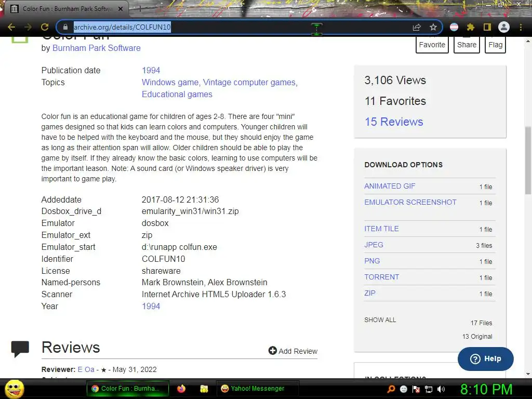532x399 pixels.
Task: Open publication date 1994 link
Action: tap(151, 70)
